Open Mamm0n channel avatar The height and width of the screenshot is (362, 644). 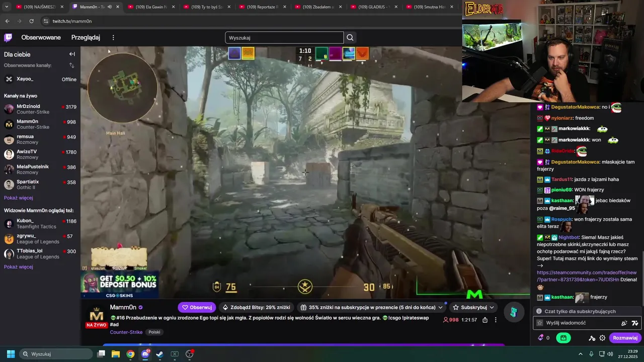pyautogui.click(x=96, y=315)
